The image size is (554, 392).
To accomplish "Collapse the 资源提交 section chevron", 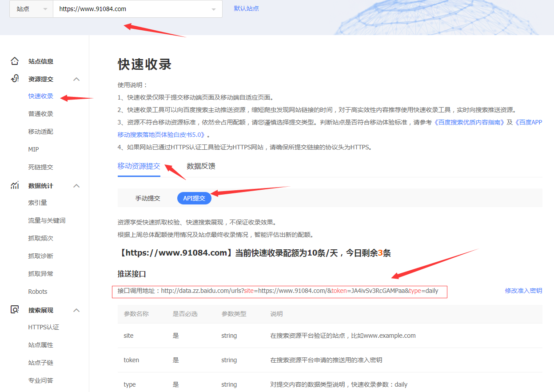I will pyautogui.click(x=76, y=79).
